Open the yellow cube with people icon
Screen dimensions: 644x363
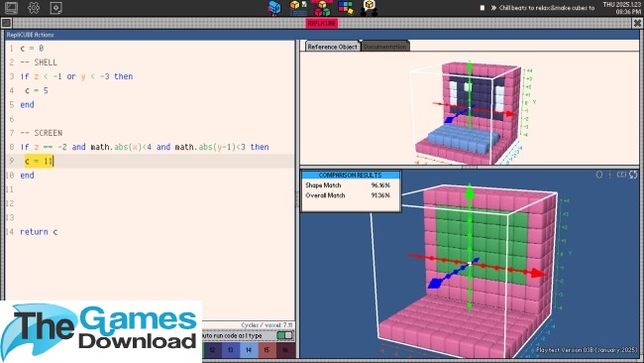click(x=369, y=8)
